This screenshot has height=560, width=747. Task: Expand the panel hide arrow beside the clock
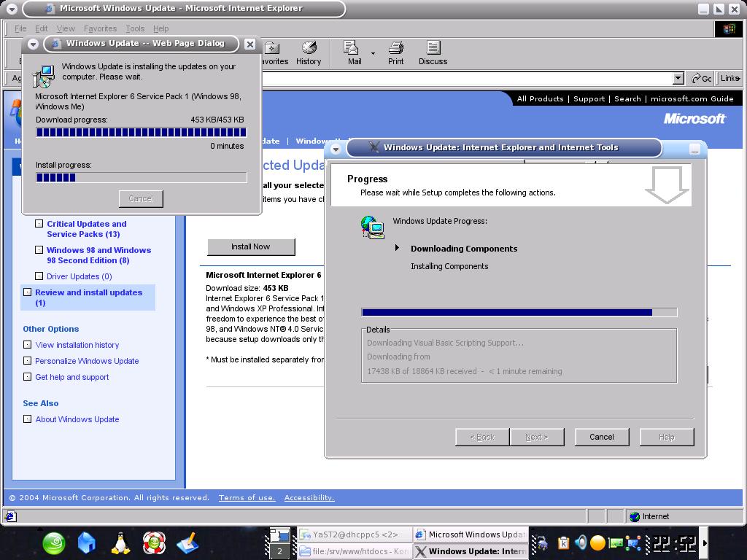[705, 542]
